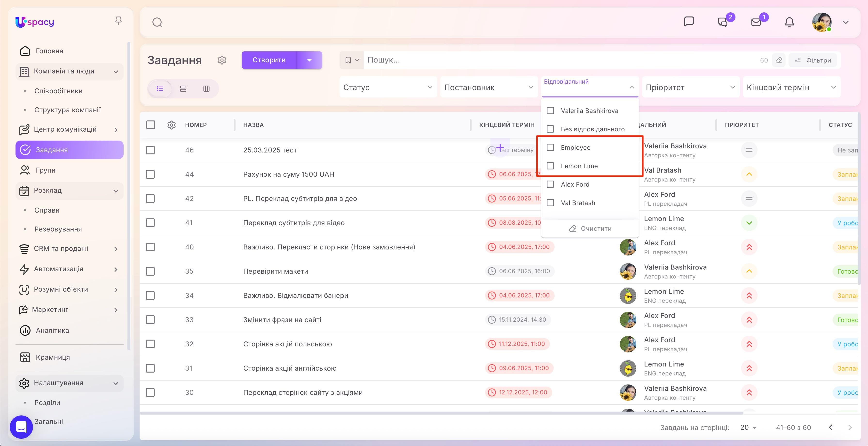Click the Створити button
Screen dimensions: 868x446
[269, 60]
